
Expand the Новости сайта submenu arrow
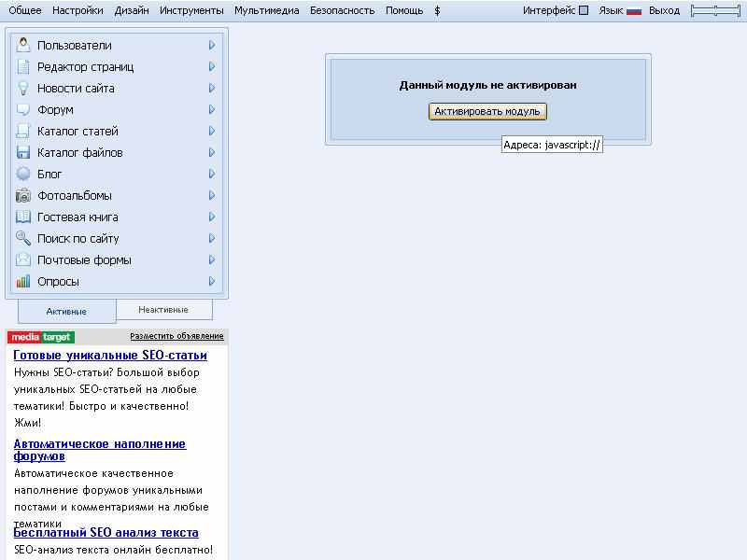[x=212, y=88]
